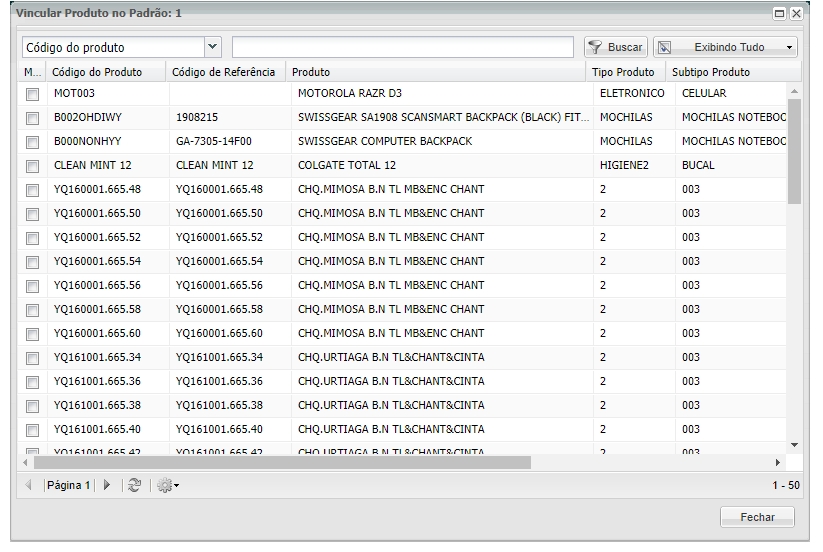The height and width of the screenshot is (552, 823).
Task: Open the Exibindo Tudo dropdown
Action: tap(725, 47)
